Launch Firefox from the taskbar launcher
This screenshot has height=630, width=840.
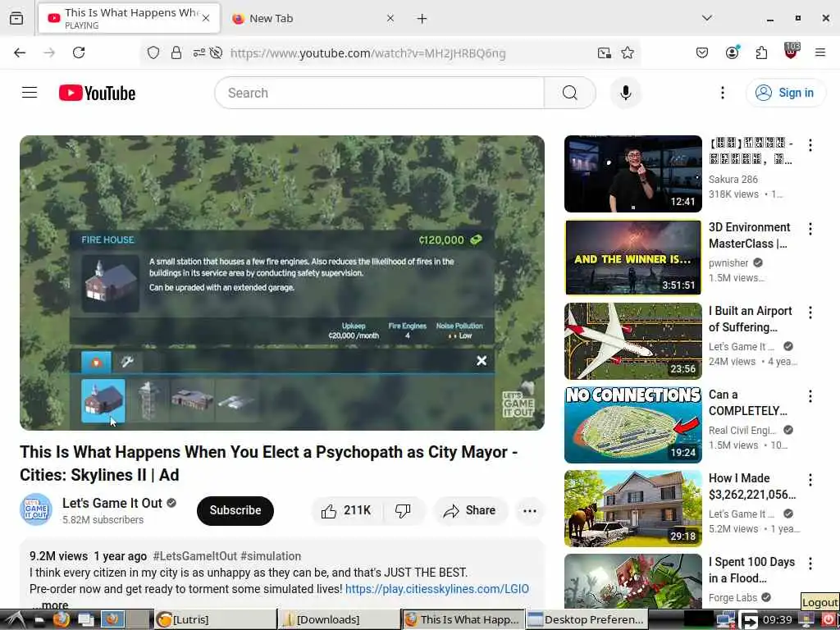61,619
